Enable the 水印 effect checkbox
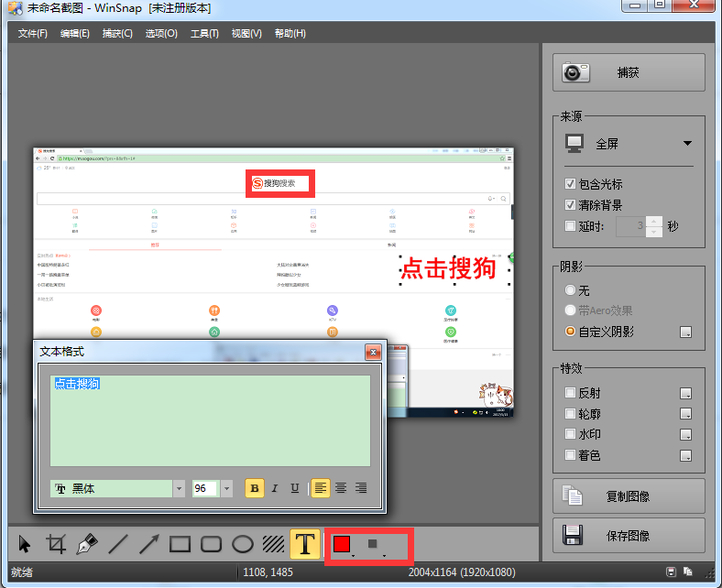 (x=571, y=434)
